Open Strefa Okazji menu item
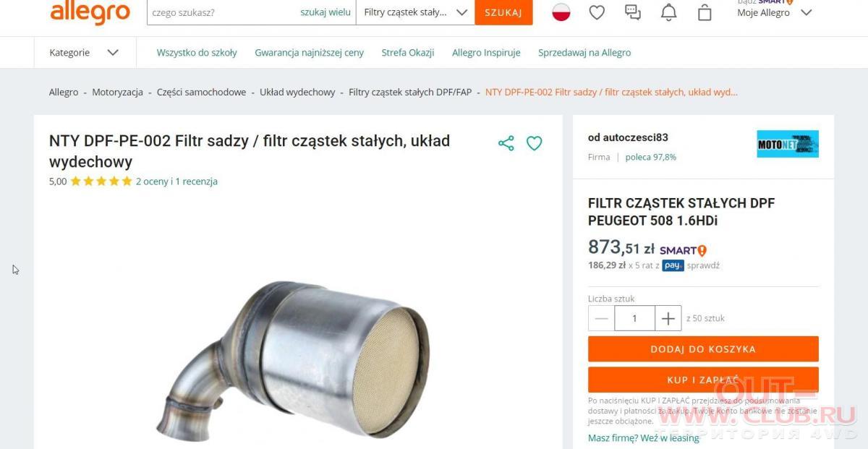Screen dimensions: 868x449 [x=408, y=53]
